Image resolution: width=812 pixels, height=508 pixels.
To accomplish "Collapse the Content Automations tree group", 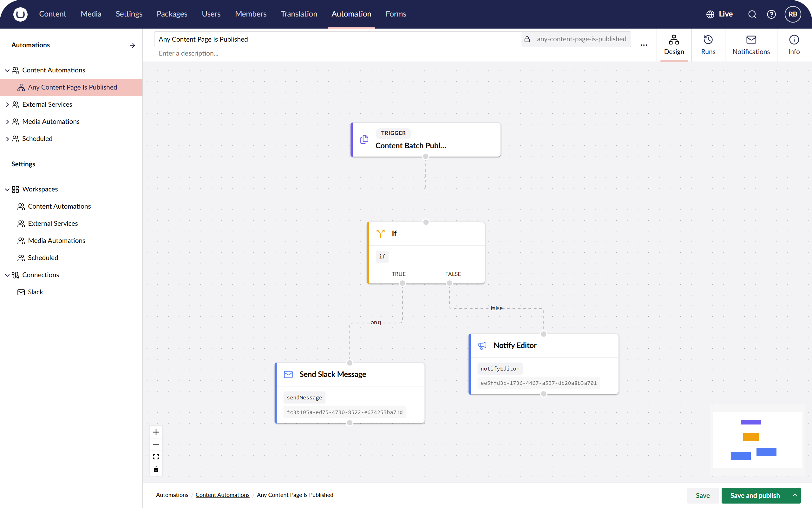I will [x=7, y=70].
